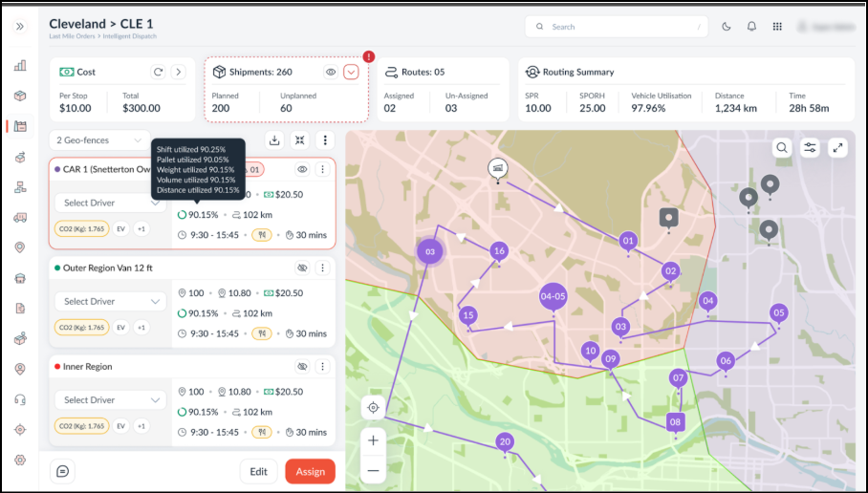Open route list kebab menu above CAR 1
The height and width of the screenshot is (493, 868).
(x=325, y=140)
